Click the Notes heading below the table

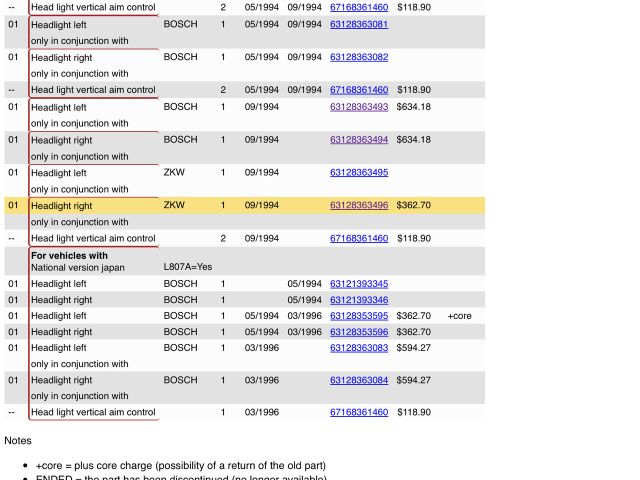coord(18,440)
